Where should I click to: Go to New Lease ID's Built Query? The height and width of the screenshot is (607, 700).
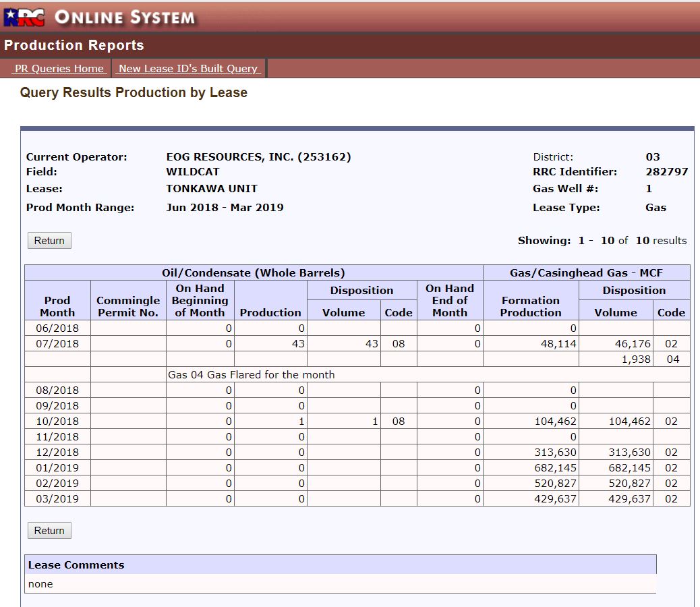(188, 68)
